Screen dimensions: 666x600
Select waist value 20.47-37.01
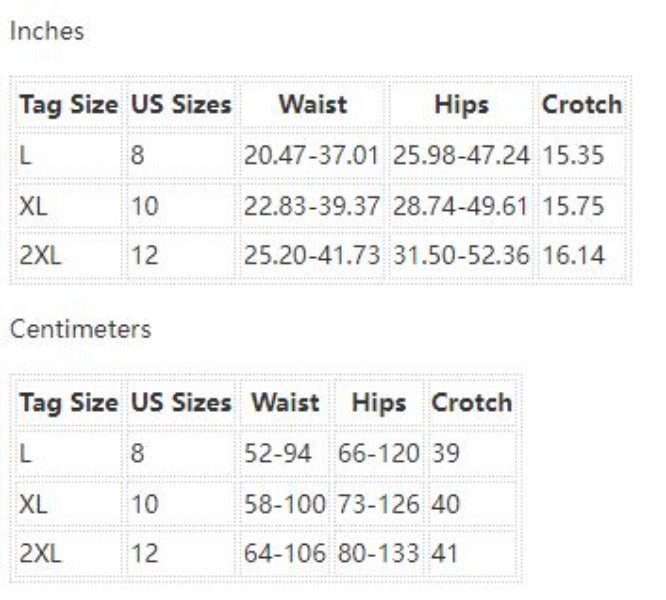click(312, 156)
